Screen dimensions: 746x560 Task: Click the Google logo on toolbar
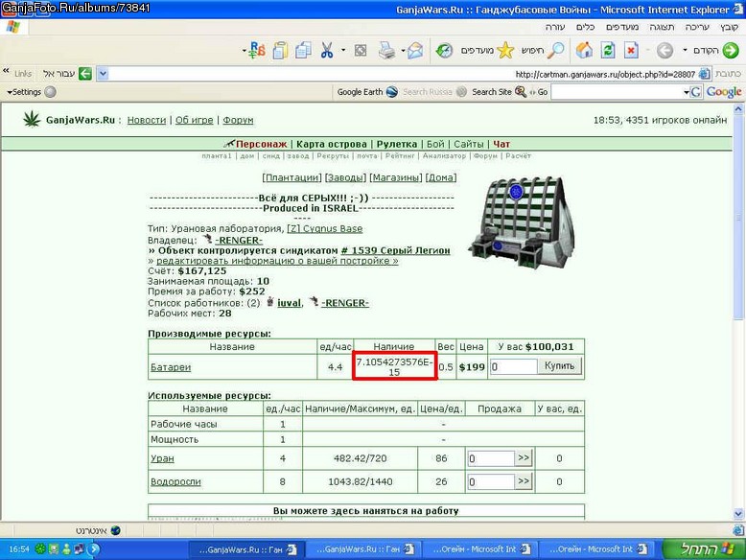tap(724, 92)
